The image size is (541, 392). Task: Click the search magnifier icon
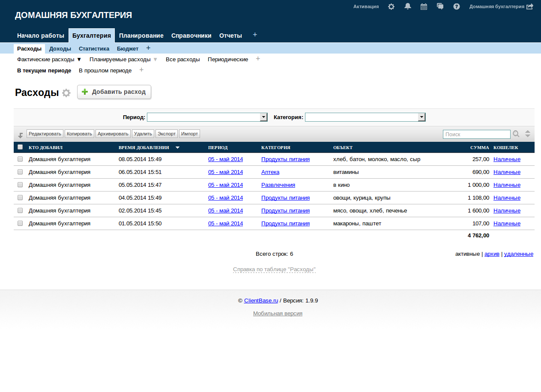[516, 134]
